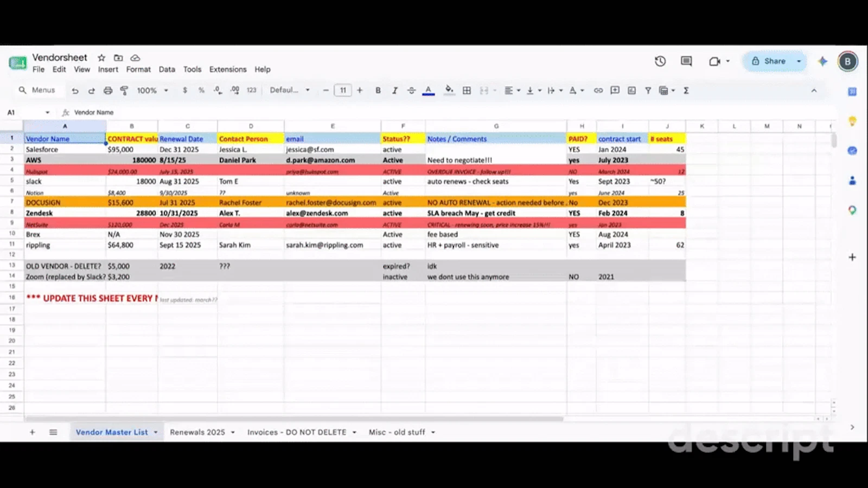This screenshot has width=868, height=488.
Task: Open Google Keep in side panel
Action: [x=852, y=121]
